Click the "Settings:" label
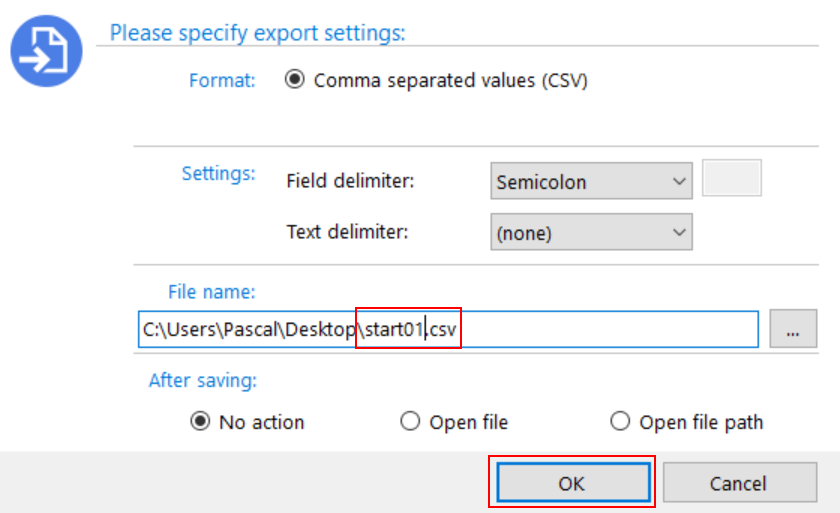The height and width of the screenshot is (513, 840). tap(218, 173)
